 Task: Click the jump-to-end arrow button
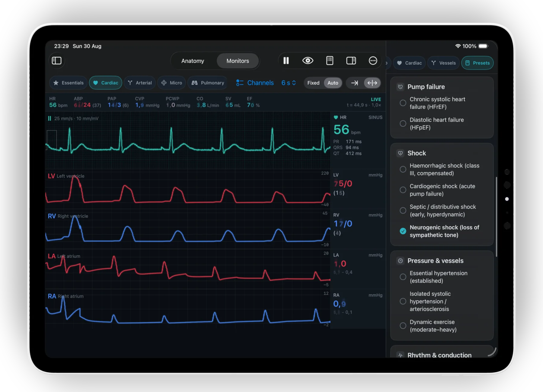[355, 83]
